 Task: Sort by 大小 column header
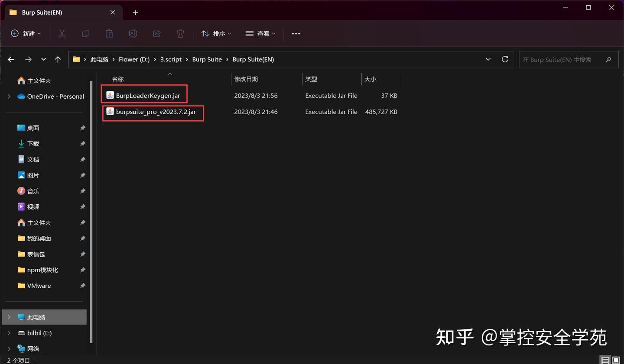tap(370, 79)
